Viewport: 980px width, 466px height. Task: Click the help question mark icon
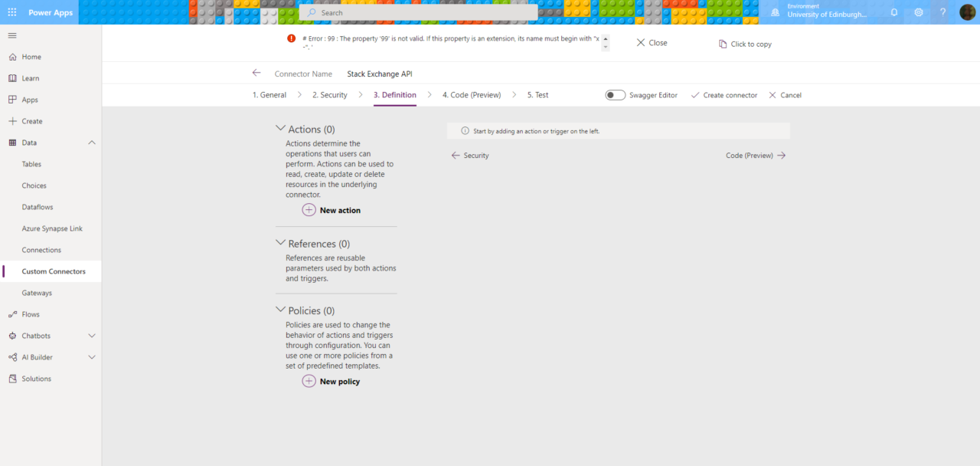942,12
